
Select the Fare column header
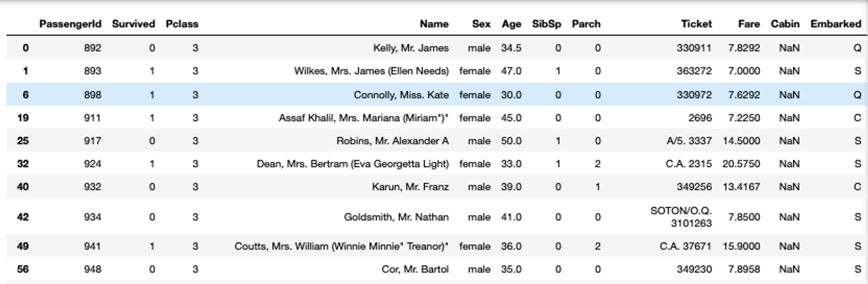(x=749, y=24)
